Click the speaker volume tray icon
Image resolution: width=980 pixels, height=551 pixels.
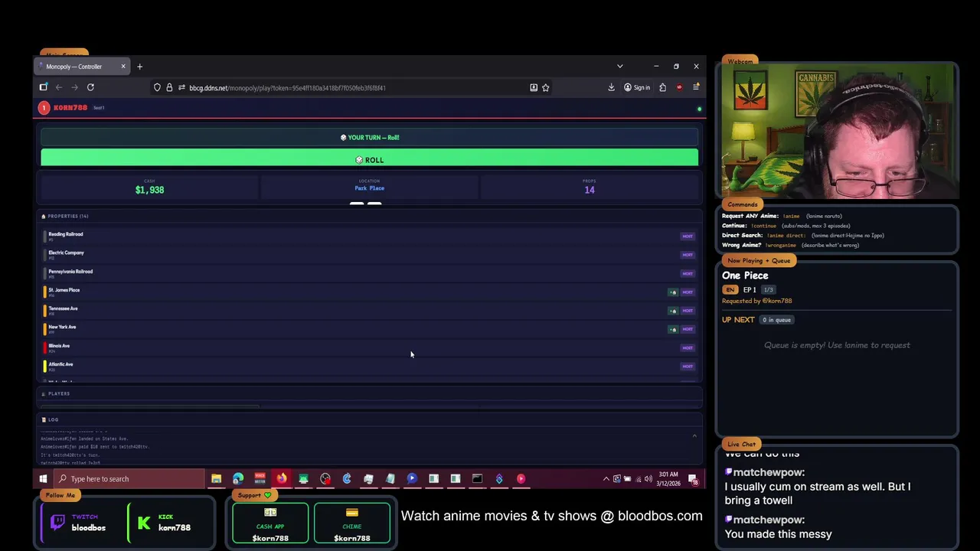pyautogui.click(x=648, y=479)
